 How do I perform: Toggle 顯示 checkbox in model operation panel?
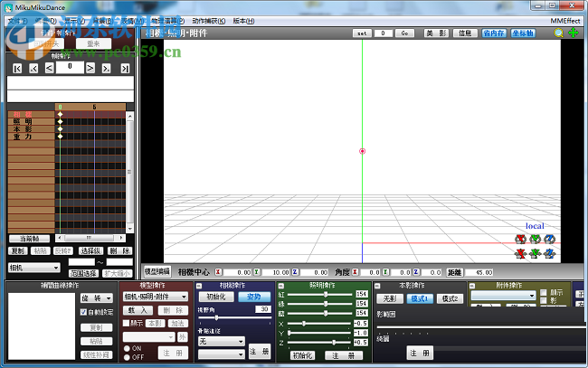click(126, 323)
